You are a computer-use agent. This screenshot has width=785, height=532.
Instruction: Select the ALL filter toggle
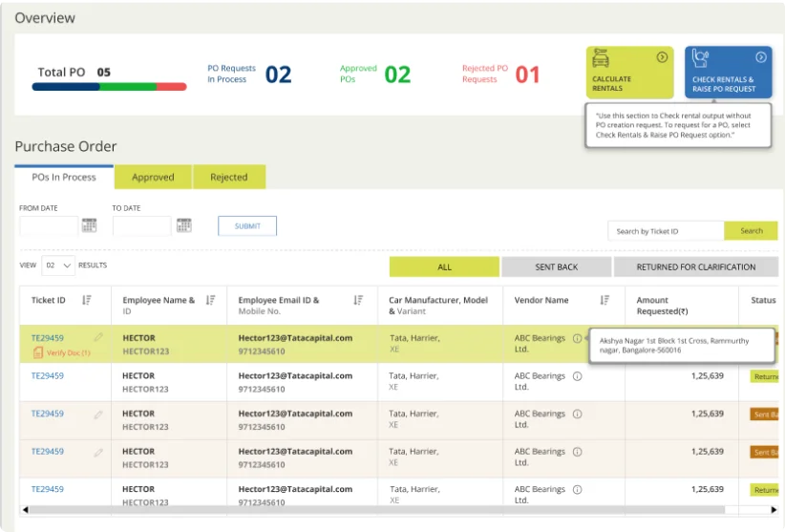click(x=444, y=267)
